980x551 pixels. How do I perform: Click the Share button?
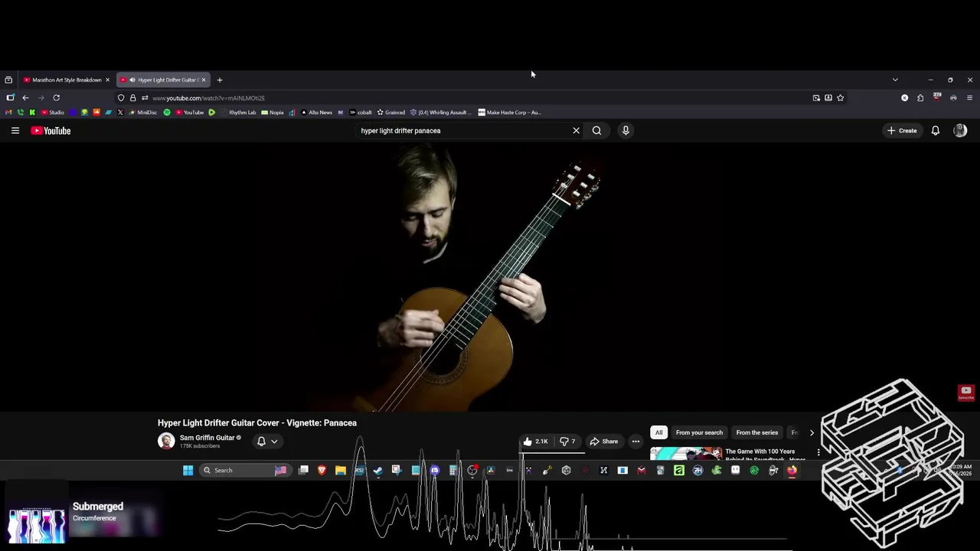coord(603,442)
